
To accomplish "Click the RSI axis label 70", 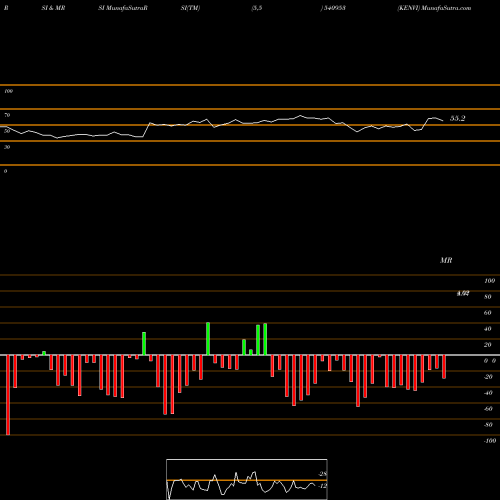I will click(7, 115).
